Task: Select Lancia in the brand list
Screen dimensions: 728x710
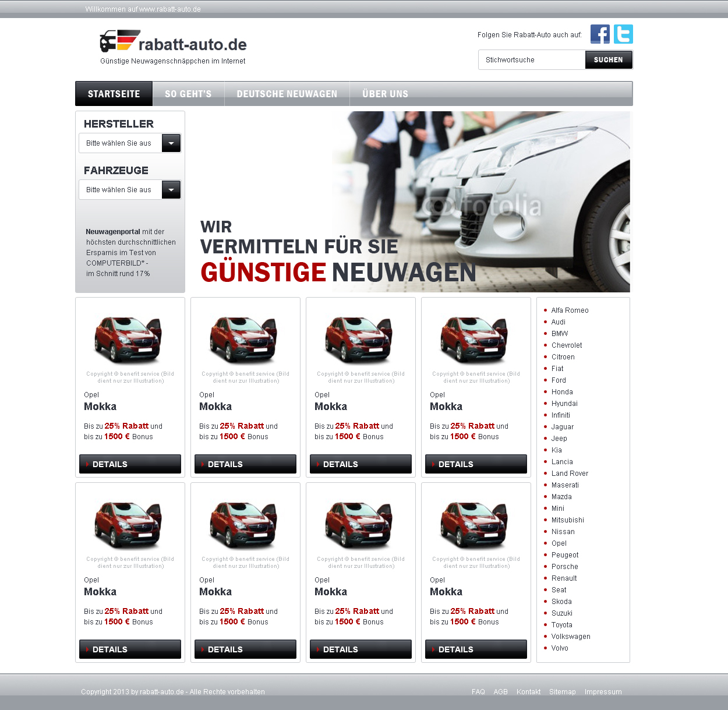Action: 562,462
